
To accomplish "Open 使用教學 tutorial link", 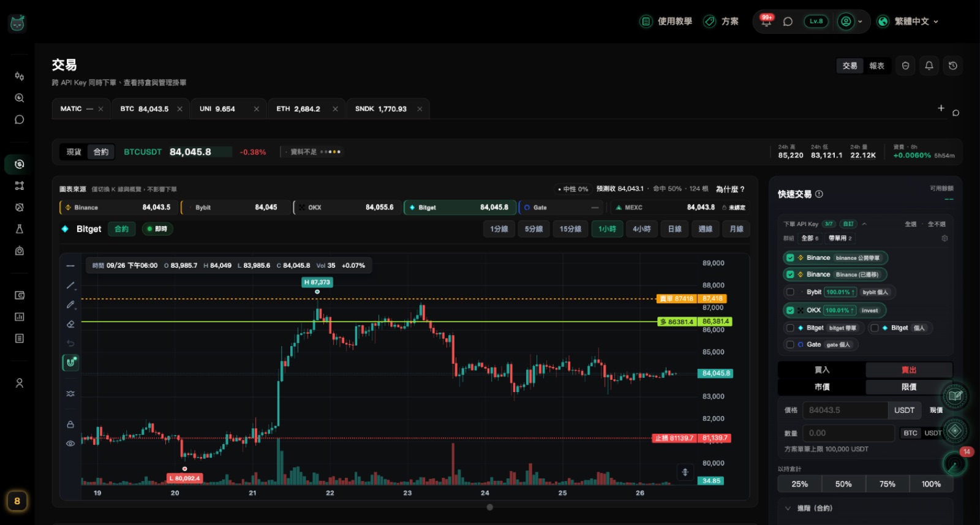I will click(666, 21).
